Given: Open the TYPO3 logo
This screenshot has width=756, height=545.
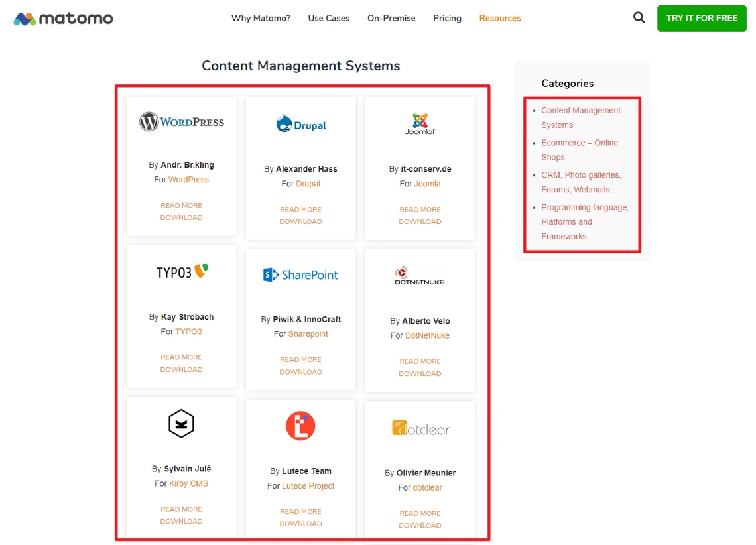Looking at the screenshot, I should coord(182,272).
